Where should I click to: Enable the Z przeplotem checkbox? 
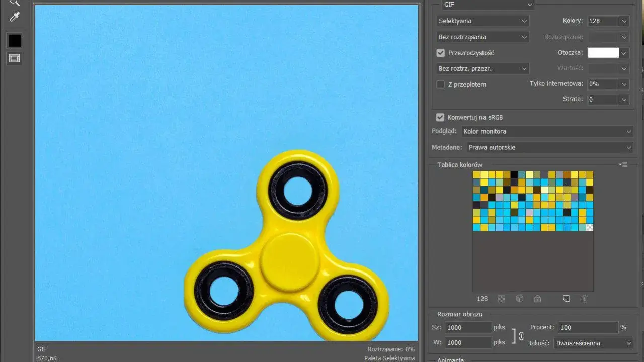click(441, 84)
